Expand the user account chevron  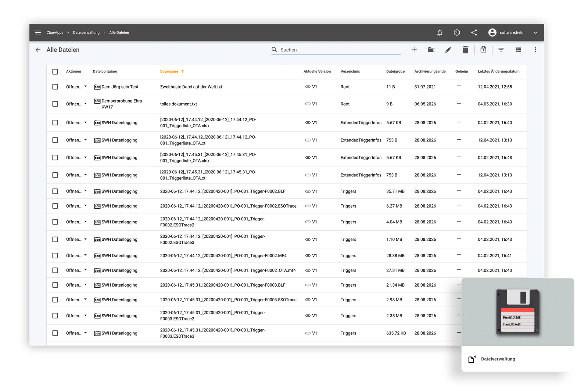[535, 32]
